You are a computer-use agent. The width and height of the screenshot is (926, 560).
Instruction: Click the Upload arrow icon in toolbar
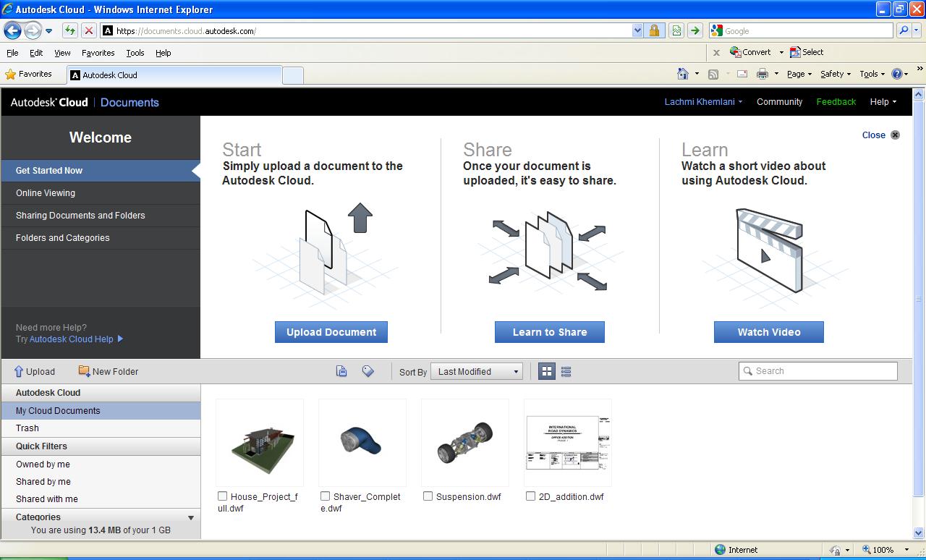coord(19,371)
